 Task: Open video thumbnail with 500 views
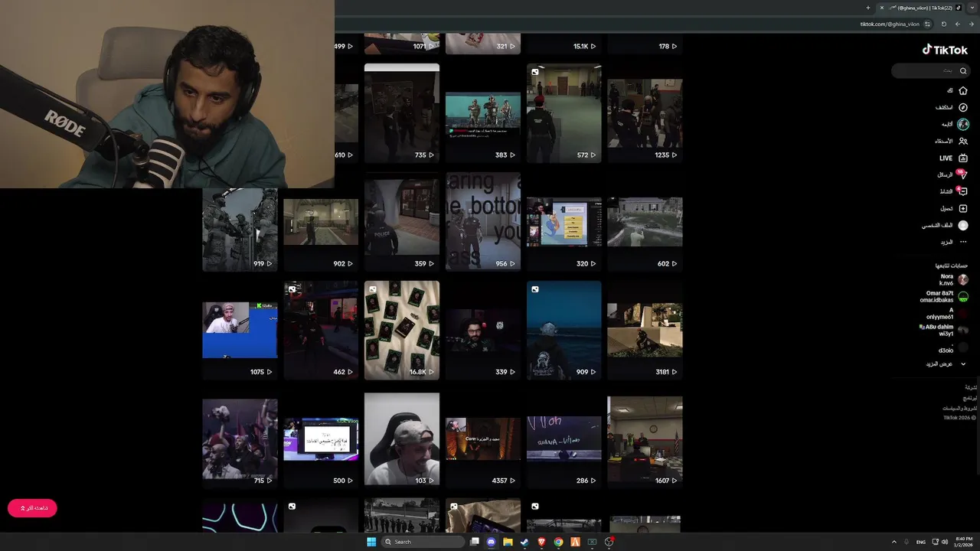(321, 439)
